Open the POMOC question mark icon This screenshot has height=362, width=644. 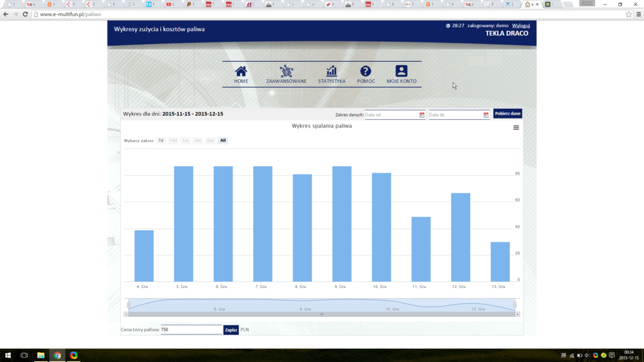click(365, 71)
